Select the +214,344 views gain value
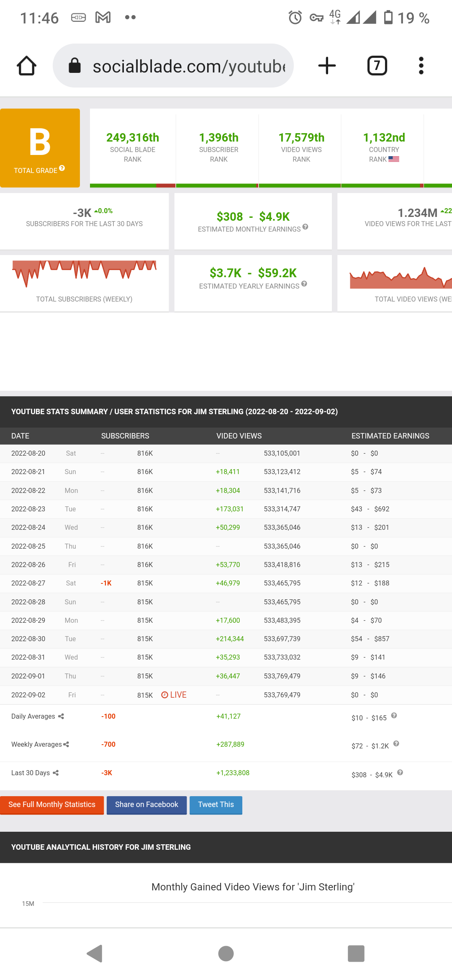The height and width of the screenshot is (980, 452). pyautogui.click(x=230, y=639)
